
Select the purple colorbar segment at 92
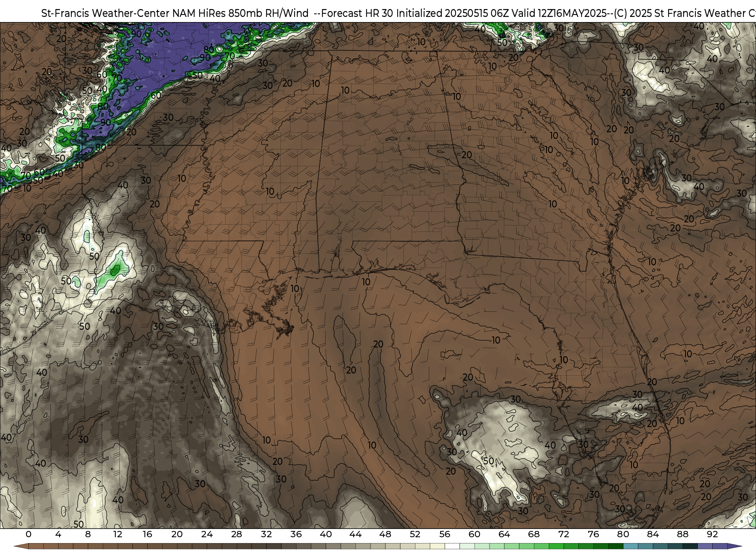tap(719, 547)
